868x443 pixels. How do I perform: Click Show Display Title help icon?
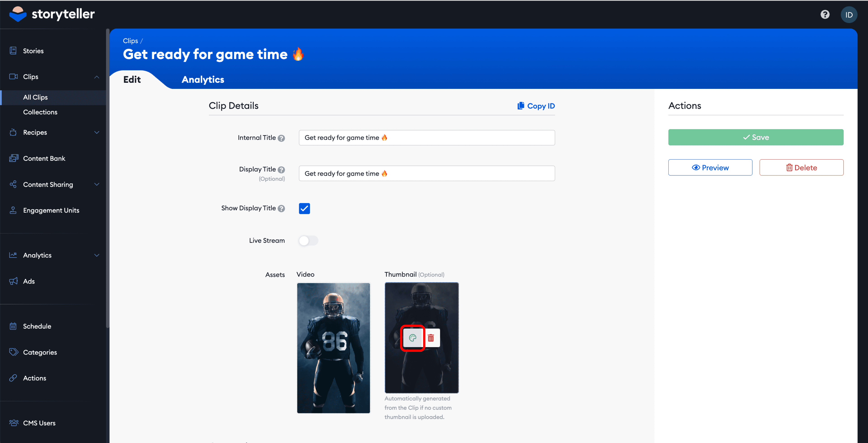tap(281, 209)
